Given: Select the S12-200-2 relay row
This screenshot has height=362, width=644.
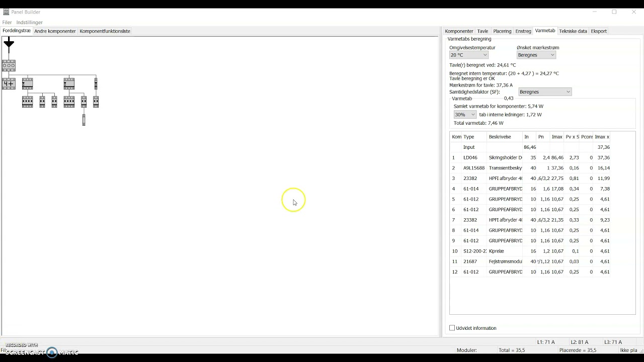Looking at the screenshot, I should tap(530, 251).
